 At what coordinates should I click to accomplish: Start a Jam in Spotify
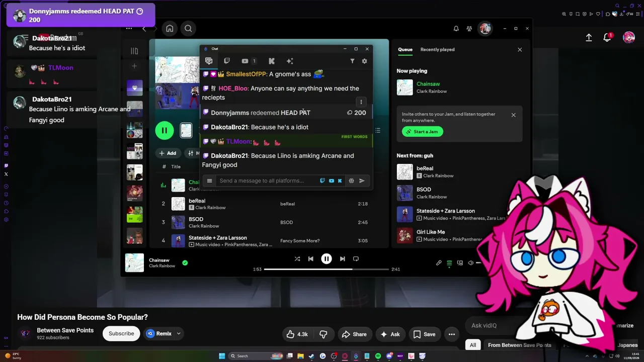point(422,132)
